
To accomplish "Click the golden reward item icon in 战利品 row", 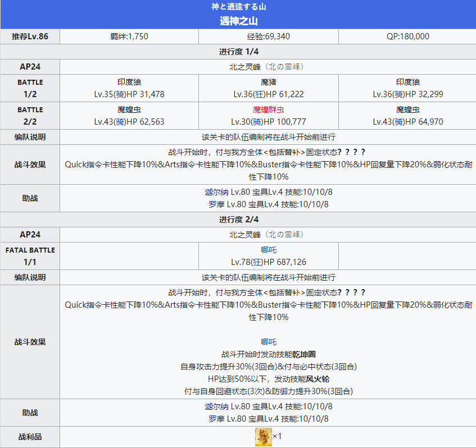I will pyautogui.click(x=263, y=437).
